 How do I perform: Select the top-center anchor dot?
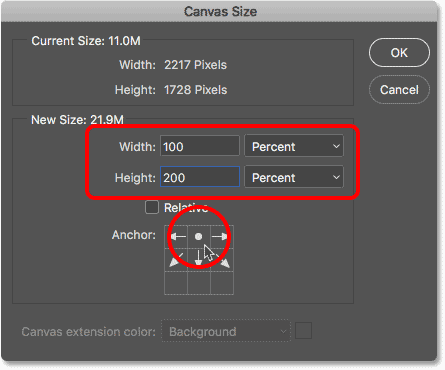[199, 237]
